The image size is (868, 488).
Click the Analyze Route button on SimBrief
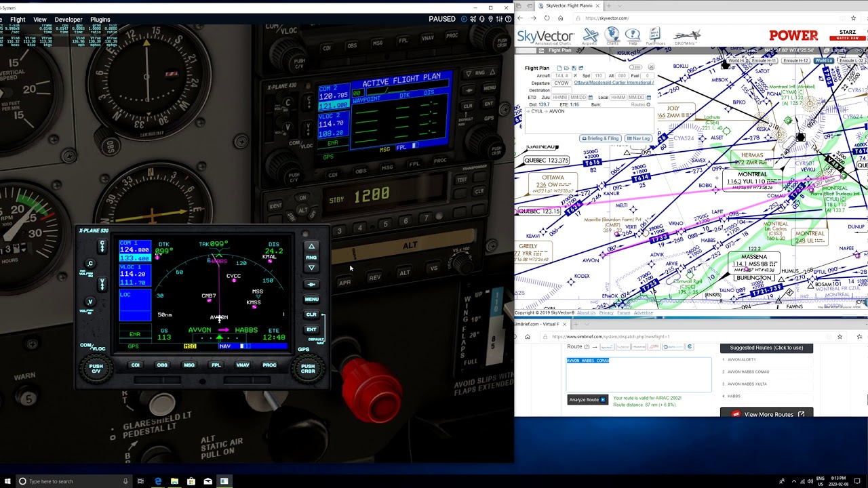587,400
